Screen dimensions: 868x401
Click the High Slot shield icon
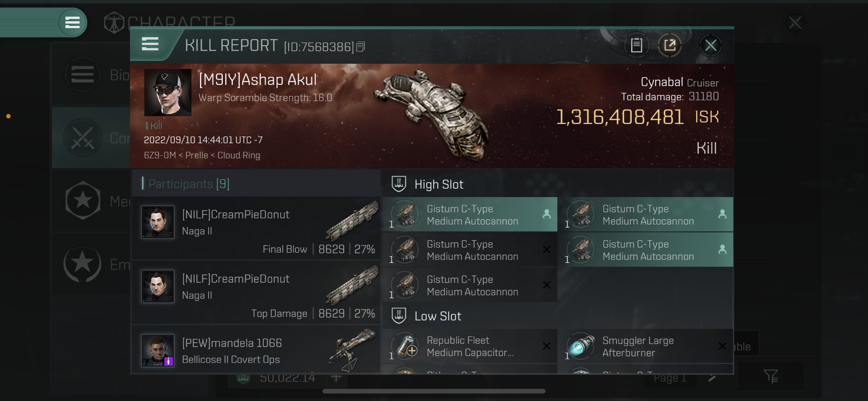pyautogui.click(x=399, y=184)
